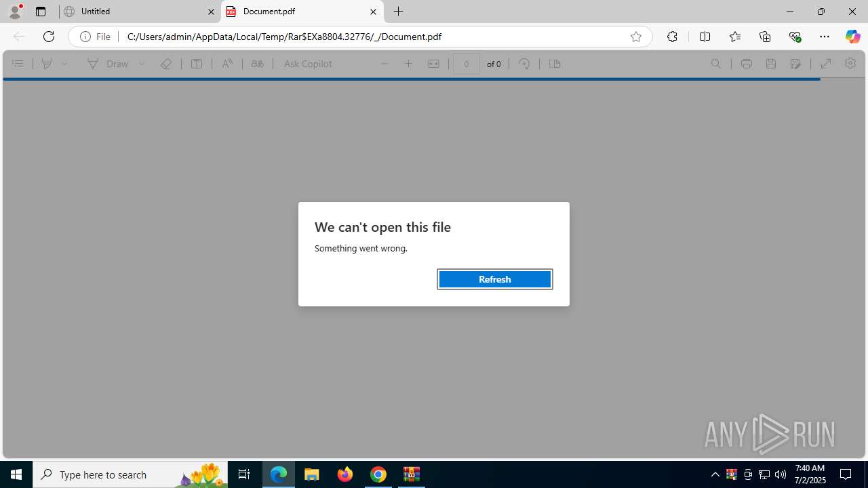The width and height of the screenshot is (868, 488).
Task: Open PDF toolbar settings gear
Action: pos(850,64)
